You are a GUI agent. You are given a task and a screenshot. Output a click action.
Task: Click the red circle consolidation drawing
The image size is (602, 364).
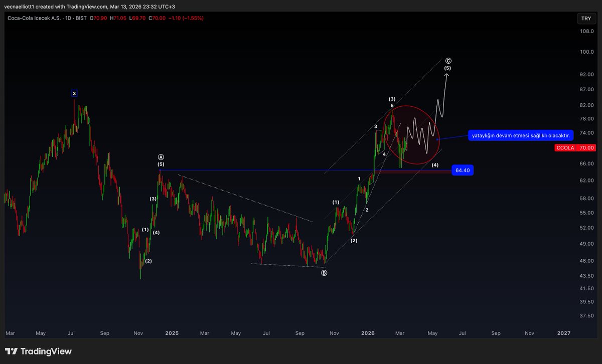point(412,135)
